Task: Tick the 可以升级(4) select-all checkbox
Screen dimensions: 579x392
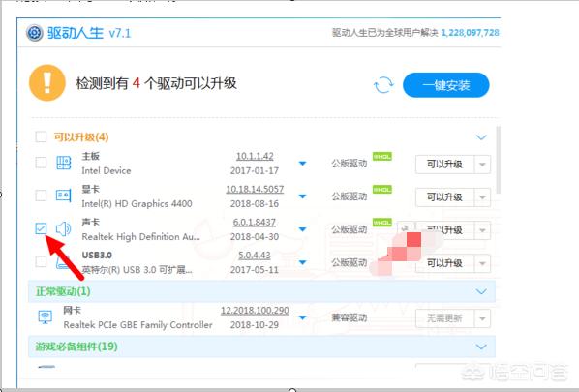Action: pos(41,136)
